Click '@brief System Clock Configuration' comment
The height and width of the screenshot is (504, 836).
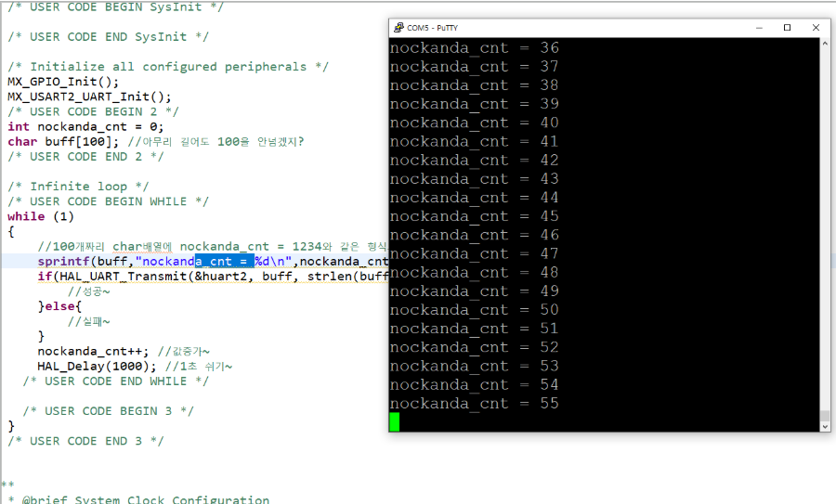tap(146, 499)
